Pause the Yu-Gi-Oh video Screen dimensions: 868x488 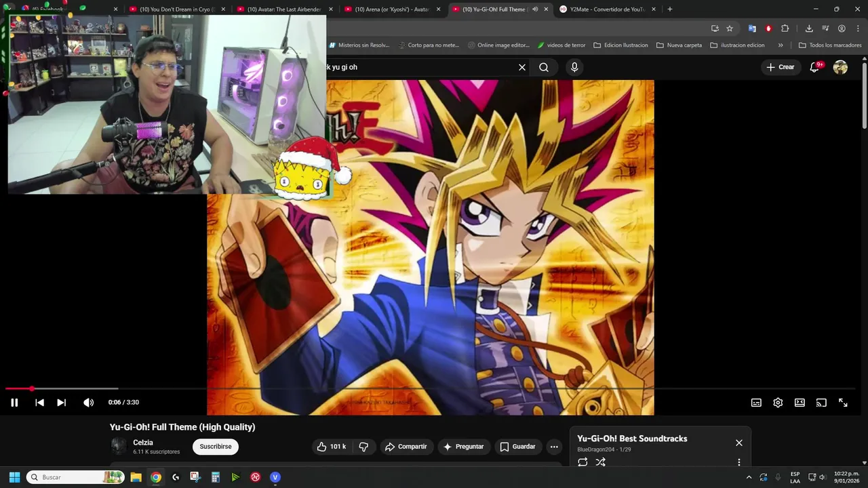pyautogui.click(x=14, y=403)
